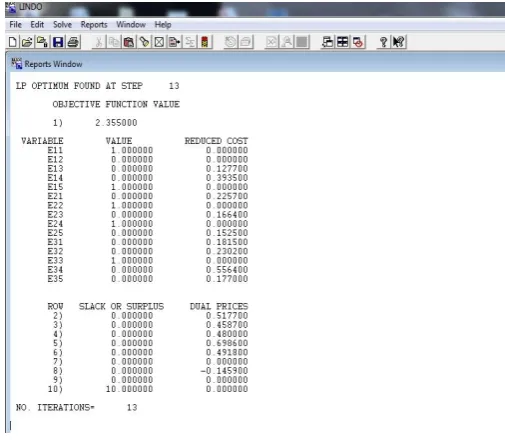Screen dimensions: 505x442
Task: Click reduced cost 0.177000
Action: [227, 279]
